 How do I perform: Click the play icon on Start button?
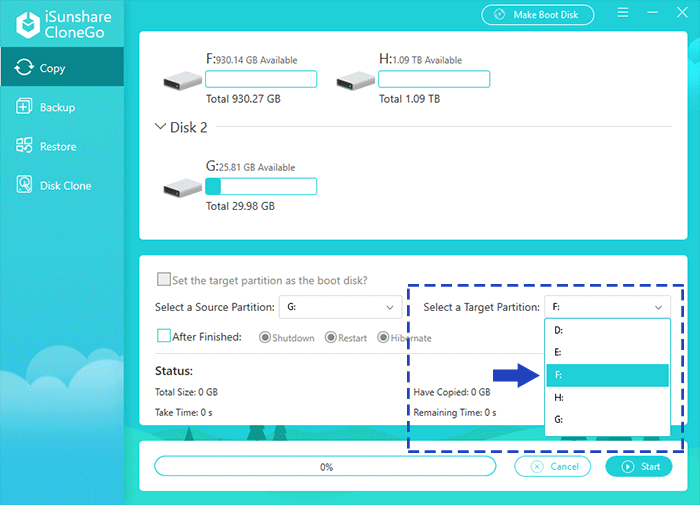pos(628,467)
